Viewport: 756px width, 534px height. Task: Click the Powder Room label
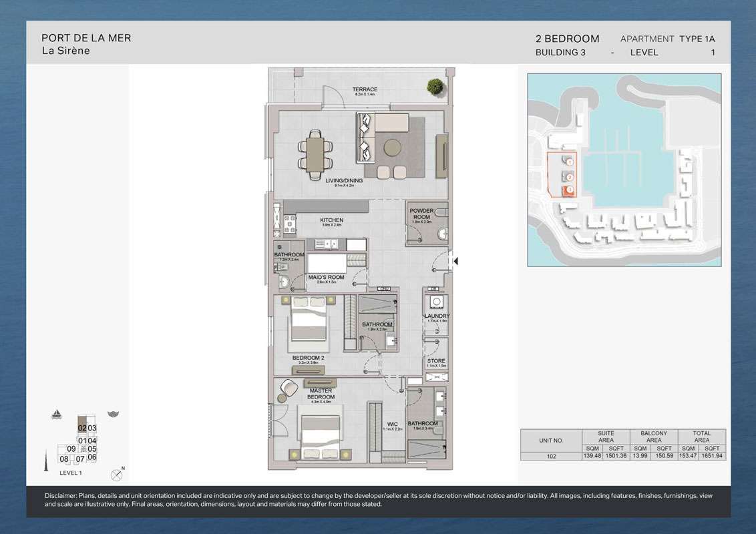[421, 214]
